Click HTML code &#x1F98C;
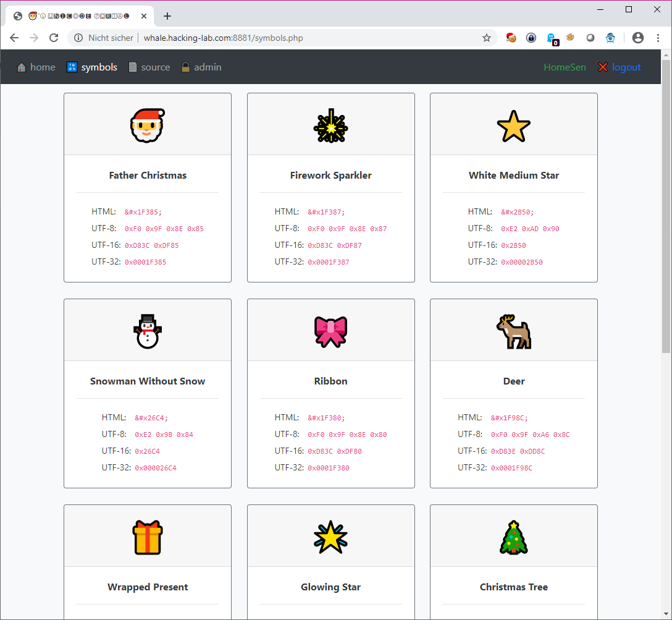Screen dimensions: 672x620 [509, 418]
